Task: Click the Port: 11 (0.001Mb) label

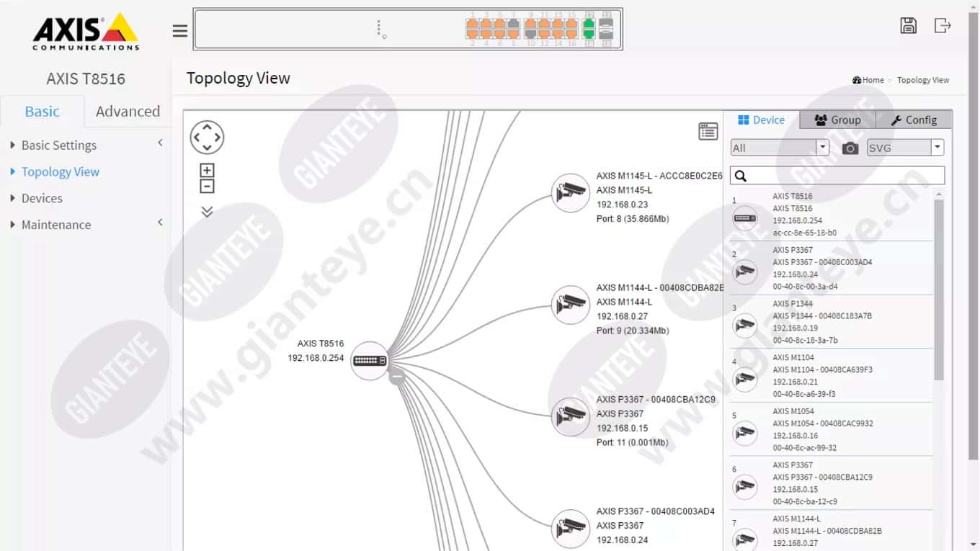Action: click(632, 442)
